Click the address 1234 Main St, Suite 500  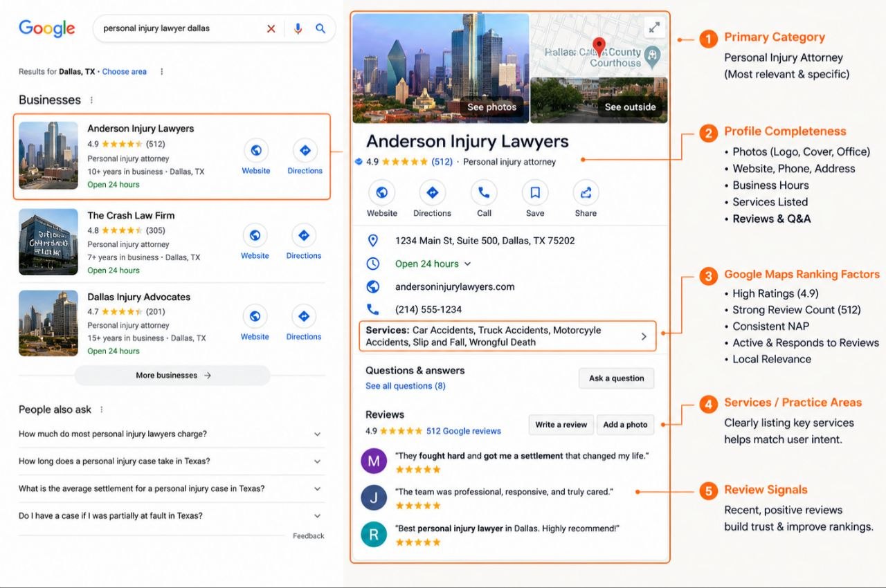pos(485,241)
